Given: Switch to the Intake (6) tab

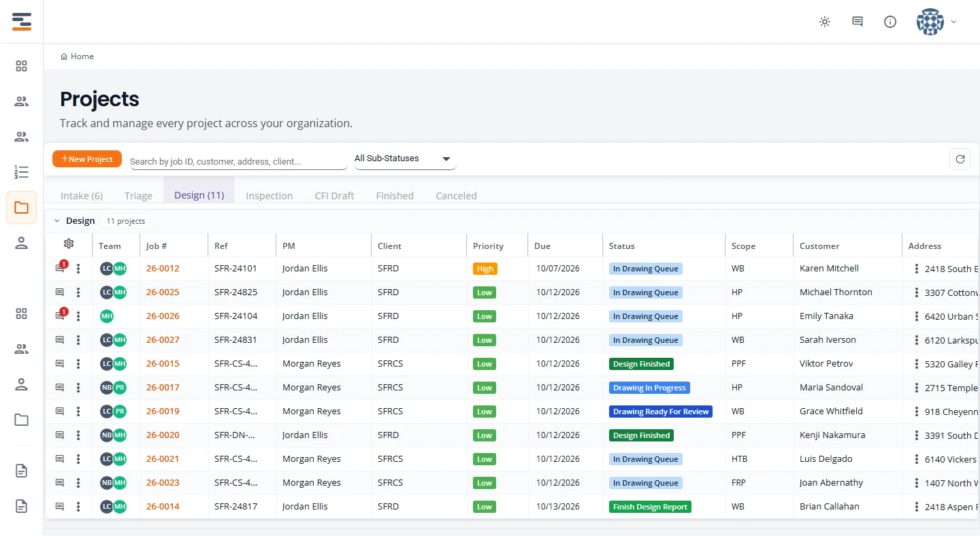Looking at the screenshot, I should pos(82,196).
